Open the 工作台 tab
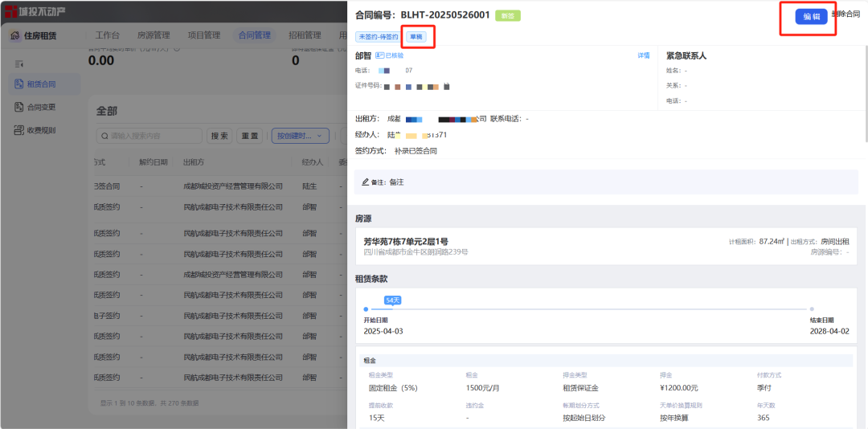 [x=107, y=35]
